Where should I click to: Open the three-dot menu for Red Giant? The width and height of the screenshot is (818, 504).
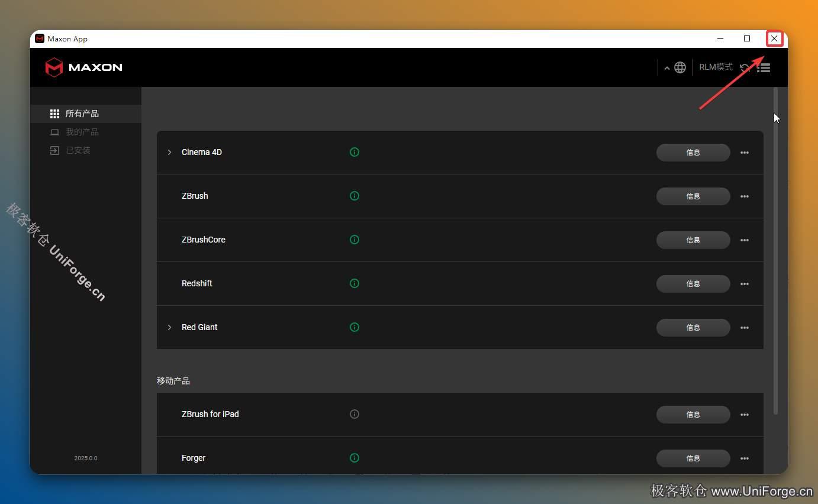point(745,328)
